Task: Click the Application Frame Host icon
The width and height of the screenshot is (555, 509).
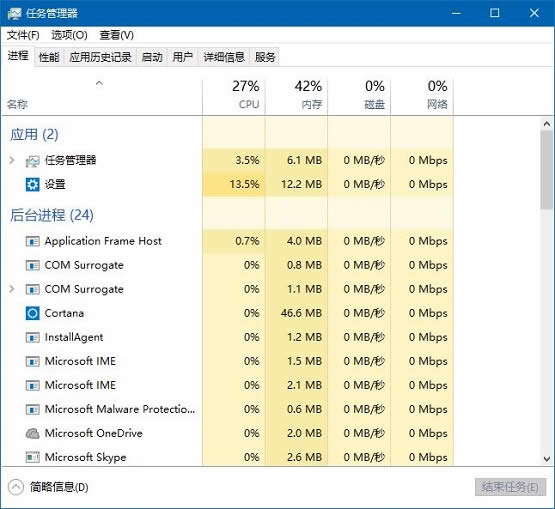Action: tap(33, 241)
